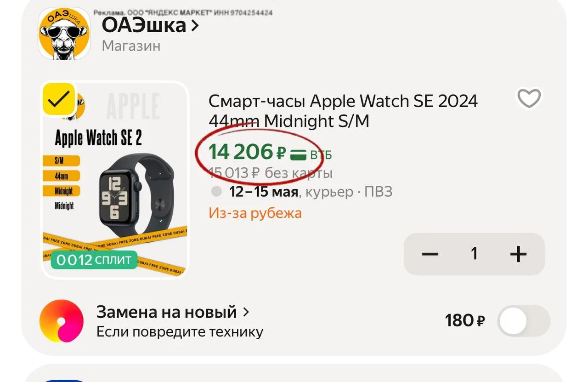588x382 pixels.
Task: Increase quantity with the plus button
Action: 518,254
